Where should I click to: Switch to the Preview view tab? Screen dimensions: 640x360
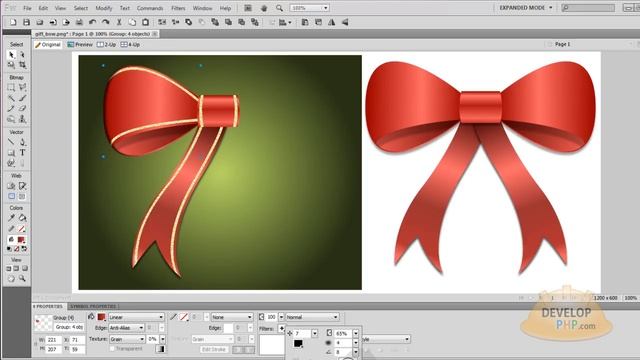(x=80, y=44)
